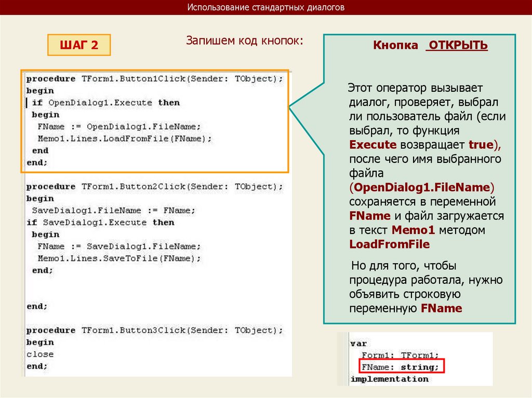
Task: Click the 'Кнопка' heading word
Action: (395, 45)
